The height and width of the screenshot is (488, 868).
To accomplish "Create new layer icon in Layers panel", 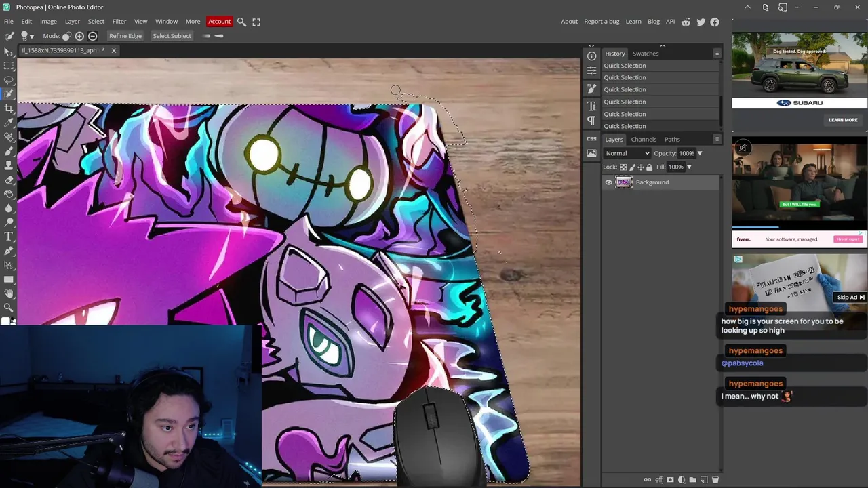I will 704,480.
